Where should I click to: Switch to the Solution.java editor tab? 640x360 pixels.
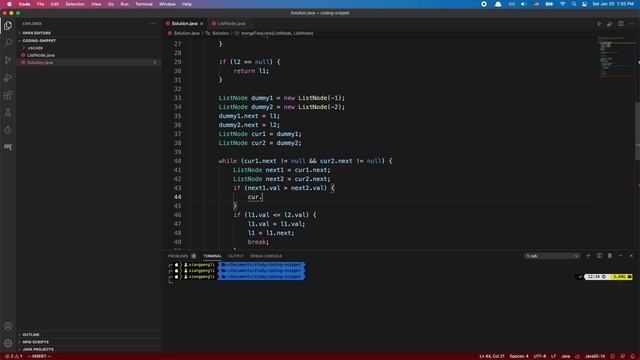pyautogui.click(x=184, y=24)
